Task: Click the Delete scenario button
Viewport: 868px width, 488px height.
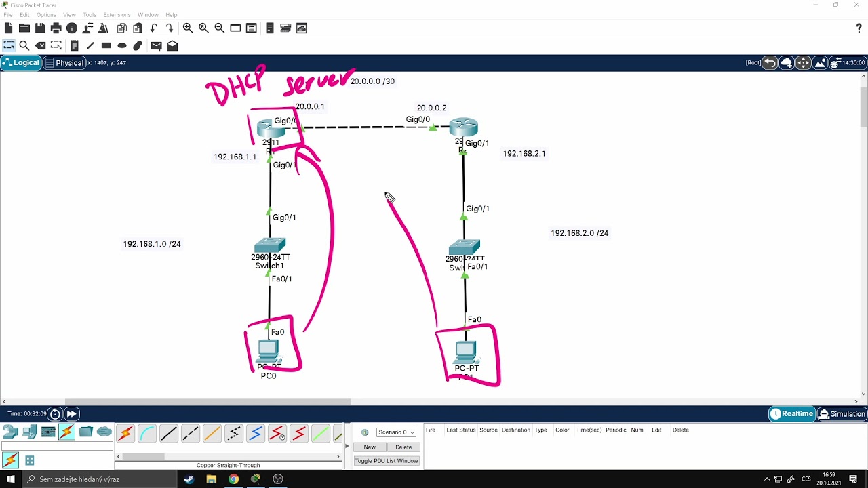Action: click(403, 447)
